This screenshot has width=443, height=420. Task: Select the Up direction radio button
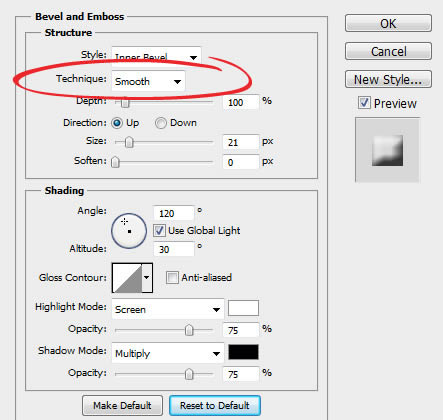click(x=117, y=123)
